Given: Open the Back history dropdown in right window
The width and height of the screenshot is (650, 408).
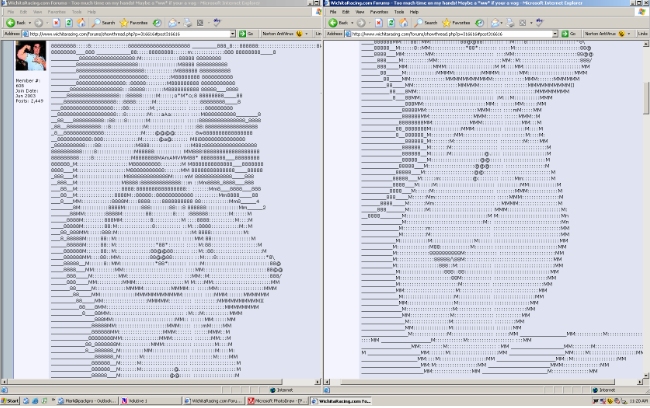Looking at the screenshot, I should [x=352, y=23].
